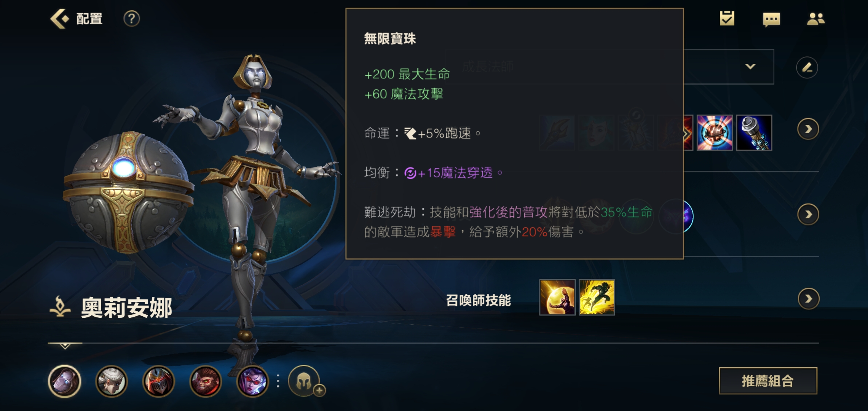Open the checklist tasks icon
Viewport: 868px width, 411px height.
(727, 18)
